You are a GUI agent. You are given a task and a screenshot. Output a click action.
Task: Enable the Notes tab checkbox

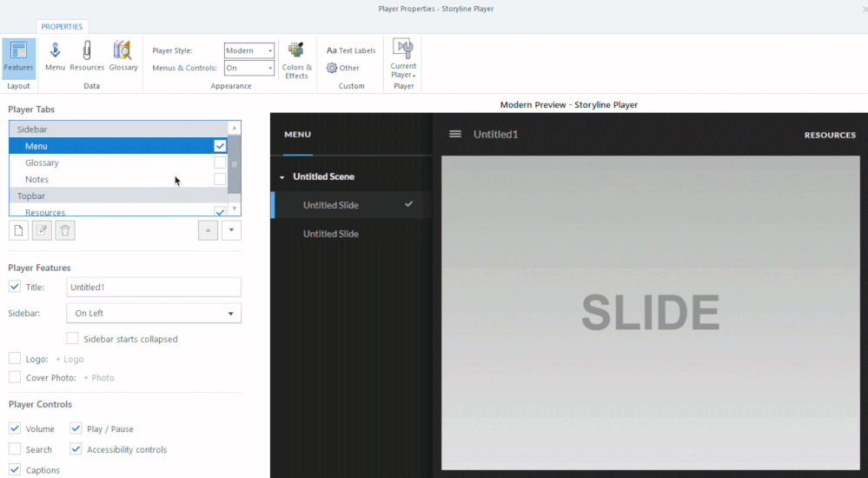pyautogui.click(x=220, y=179)
